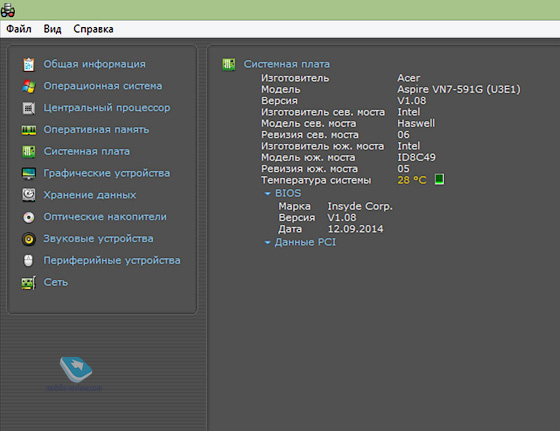This screenshot has width=560, height=431.
Task: Open Звуковые устройства section
Action: [98, 239]
